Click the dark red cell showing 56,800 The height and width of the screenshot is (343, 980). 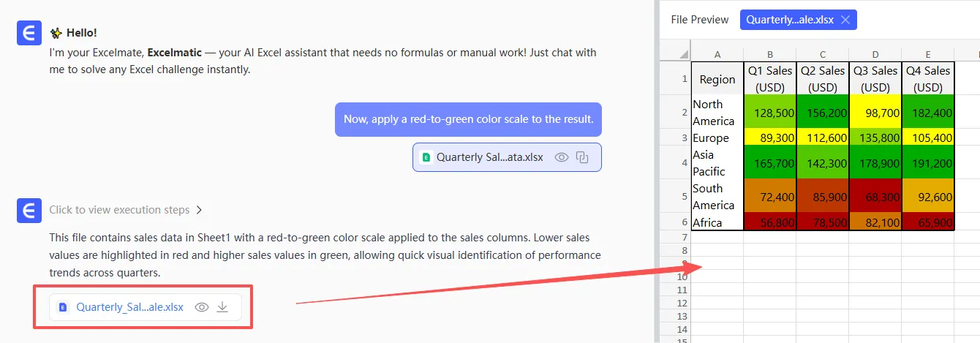click(x=770, y=222)
